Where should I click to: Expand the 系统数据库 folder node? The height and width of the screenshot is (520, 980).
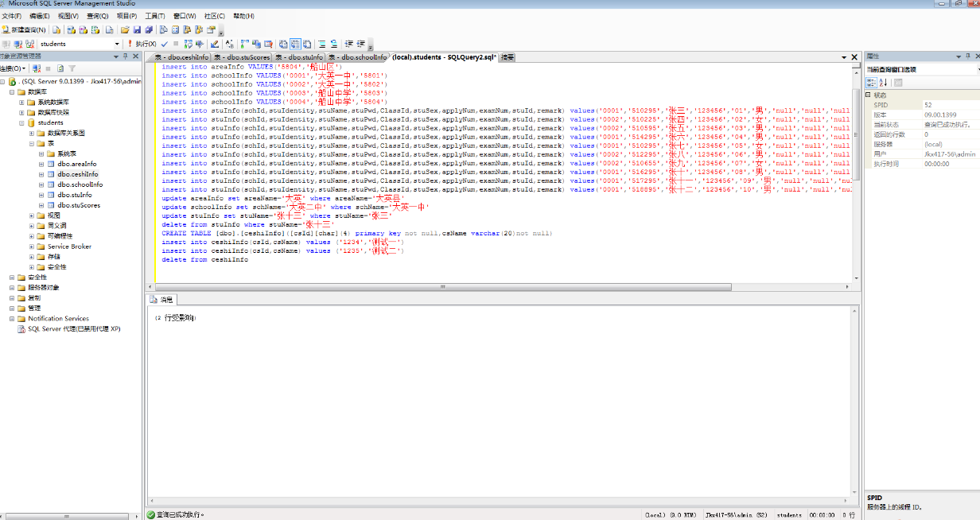click(x=22, y=102)
